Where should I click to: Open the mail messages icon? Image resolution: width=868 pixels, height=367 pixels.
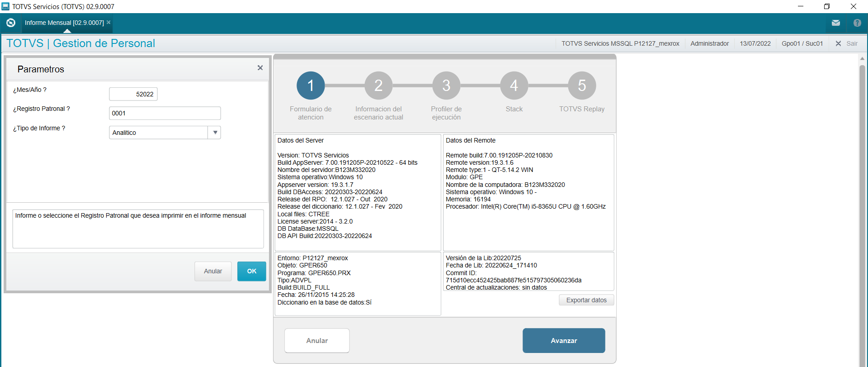pos(835,23)
